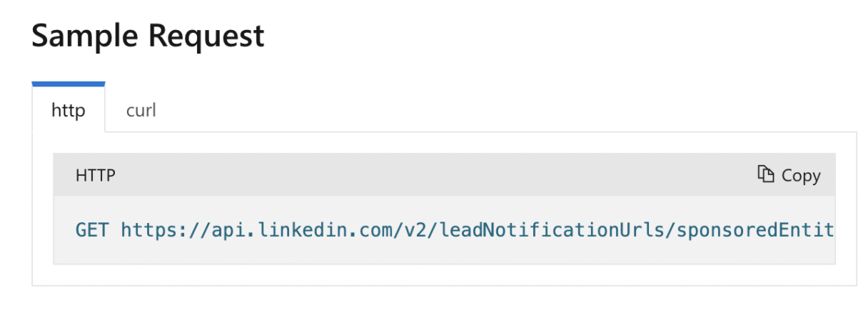
Task: Select the http tab
Action: pos(69,110)
